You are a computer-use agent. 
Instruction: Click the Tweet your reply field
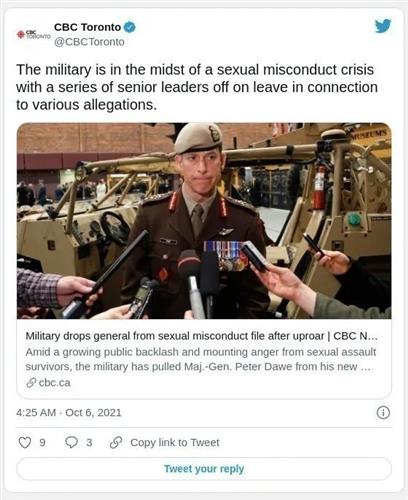click(x=204, y=469)
